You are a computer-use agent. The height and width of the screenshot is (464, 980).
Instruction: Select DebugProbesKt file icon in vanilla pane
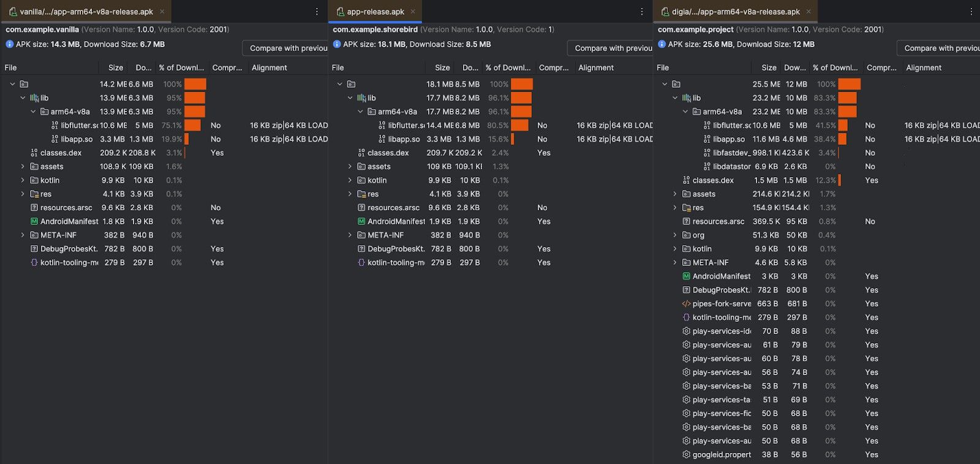pyautogui.click(x=34, y=249)
